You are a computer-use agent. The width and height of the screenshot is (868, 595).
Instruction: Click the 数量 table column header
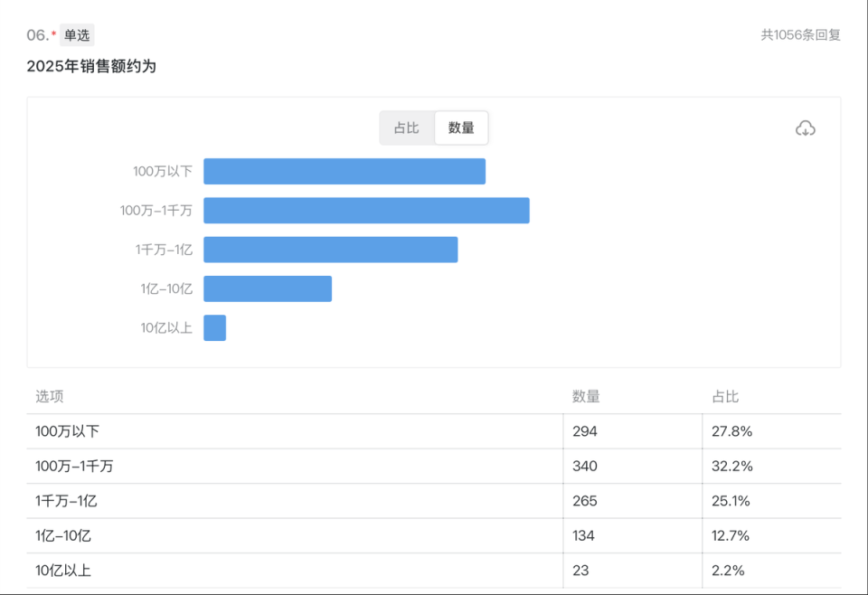[x=586, y=397]
